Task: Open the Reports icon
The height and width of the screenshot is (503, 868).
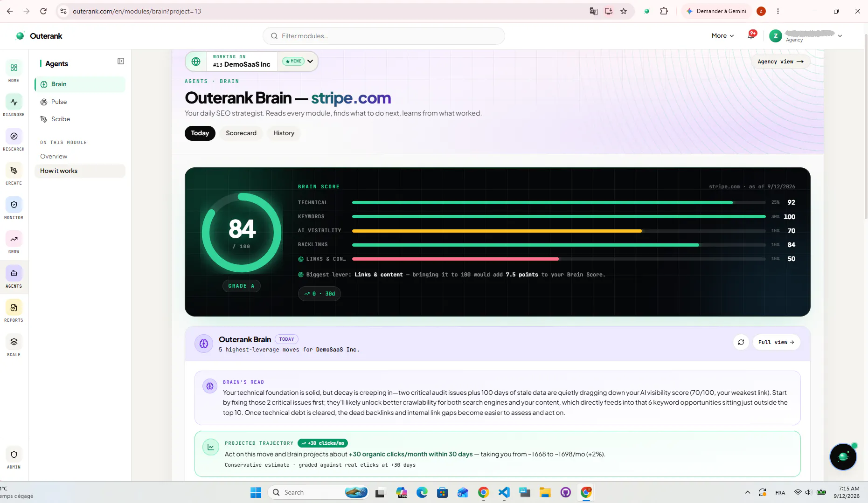Action: click(14, 308)
